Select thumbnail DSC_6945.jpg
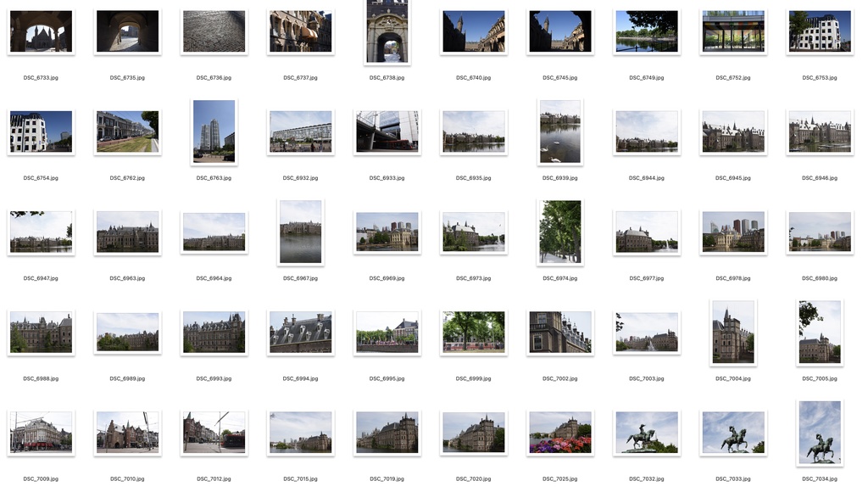The image size is (868, 492). [733, 131]
